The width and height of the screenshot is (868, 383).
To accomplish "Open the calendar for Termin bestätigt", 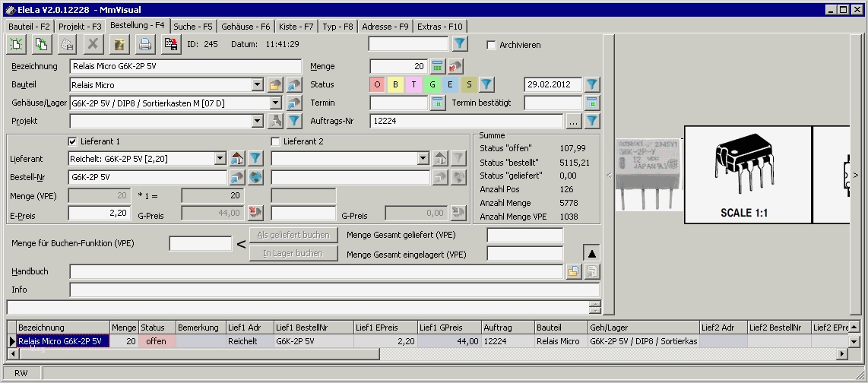I will [x=592, y=103].
